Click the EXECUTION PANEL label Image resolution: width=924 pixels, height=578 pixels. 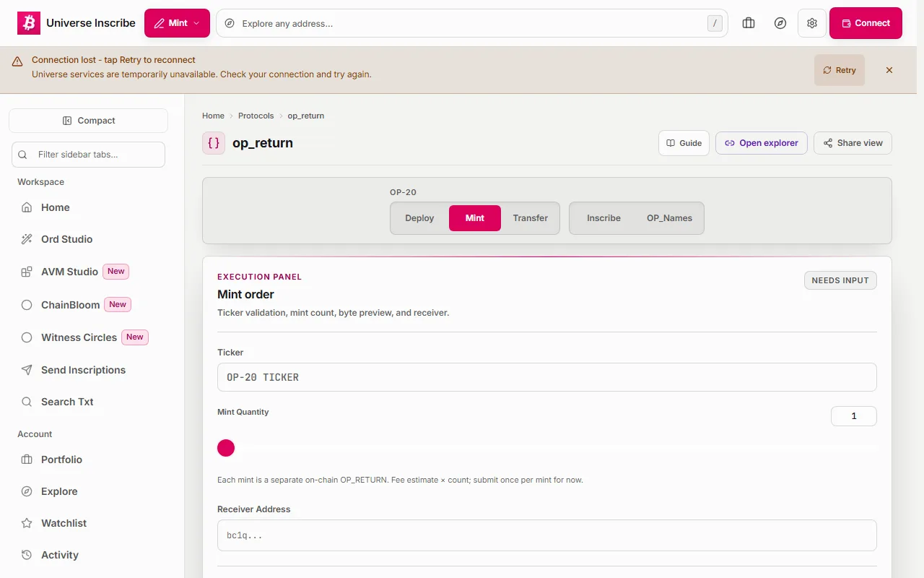pos(260,277)
